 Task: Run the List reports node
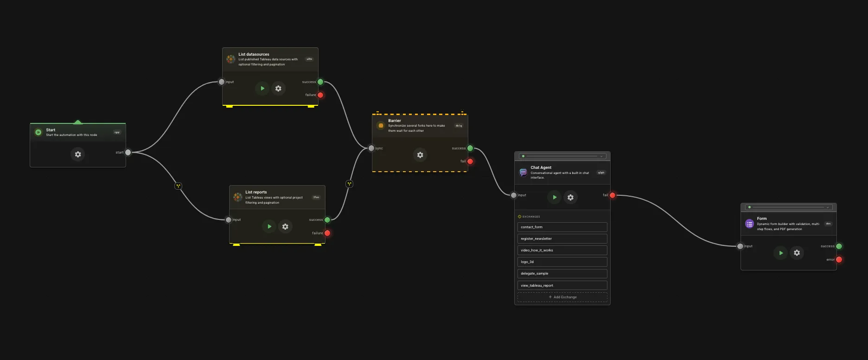coord(269,226)
